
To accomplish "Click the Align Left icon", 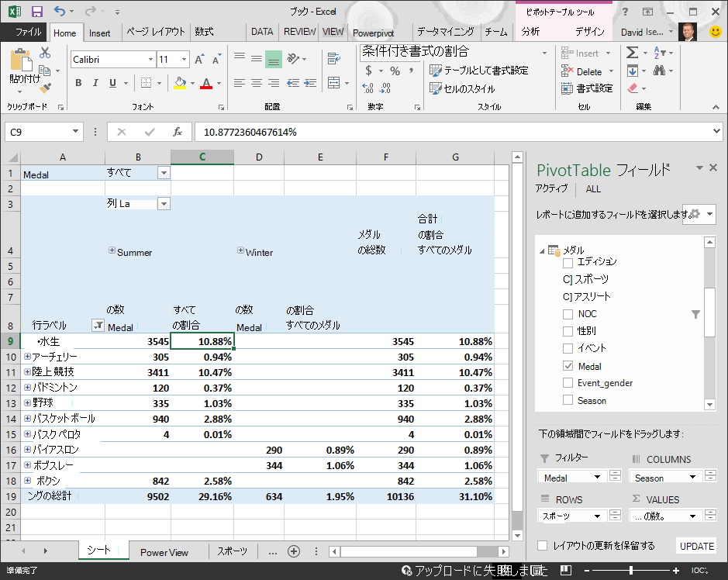I will tap(239, 83).
